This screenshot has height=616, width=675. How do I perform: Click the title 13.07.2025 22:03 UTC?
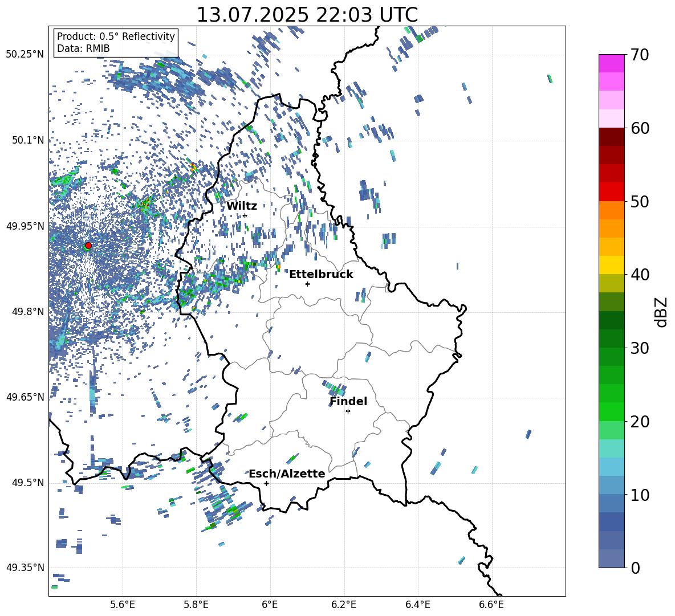pyautogui.click(x=307, y=15)
